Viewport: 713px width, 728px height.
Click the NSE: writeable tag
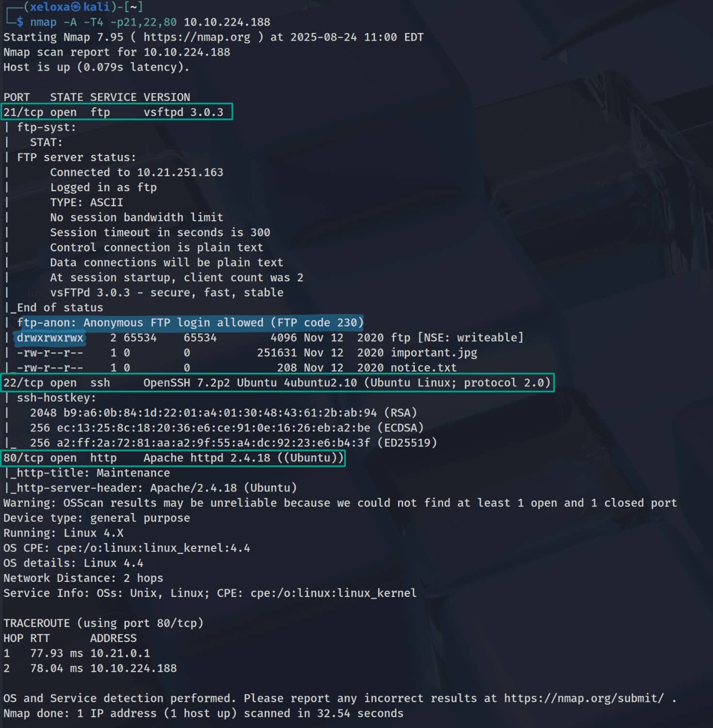tap(470, 338)
